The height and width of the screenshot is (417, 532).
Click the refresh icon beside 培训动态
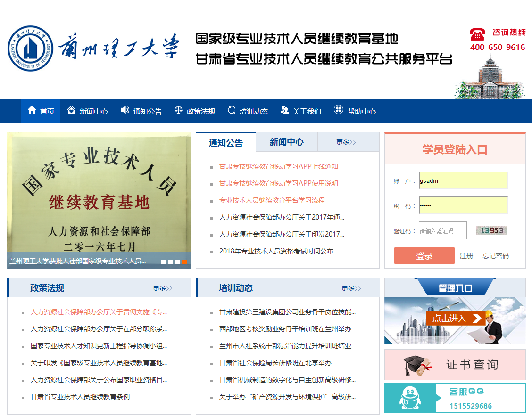[232, 110]
